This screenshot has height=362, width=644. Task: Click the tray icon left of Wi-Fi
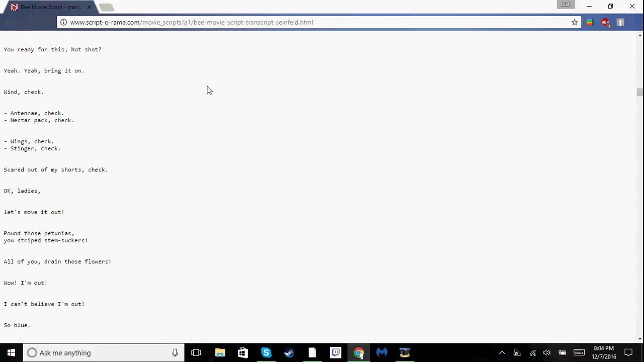[517, 352]
